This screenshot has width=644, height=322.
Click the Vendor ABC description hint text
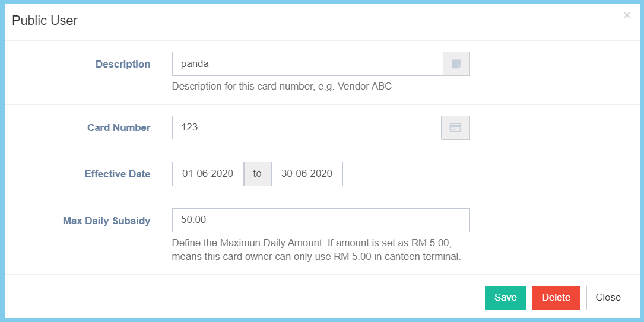click(x=281, y=86)
